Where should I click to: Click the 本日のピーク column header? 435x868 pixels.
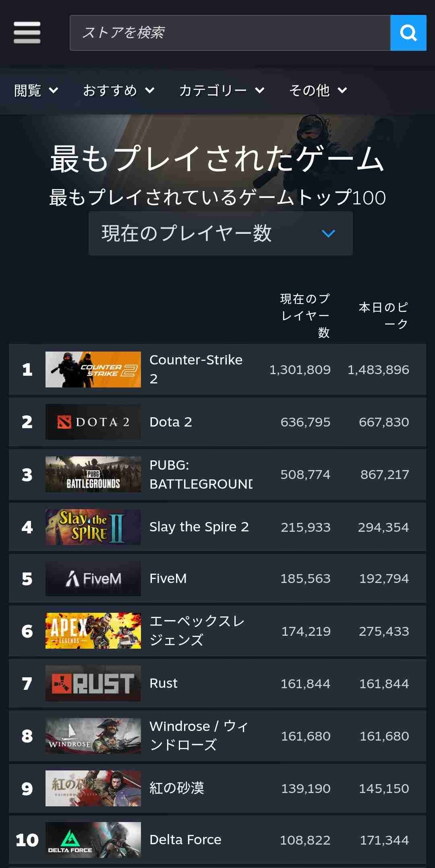(383, 315)
